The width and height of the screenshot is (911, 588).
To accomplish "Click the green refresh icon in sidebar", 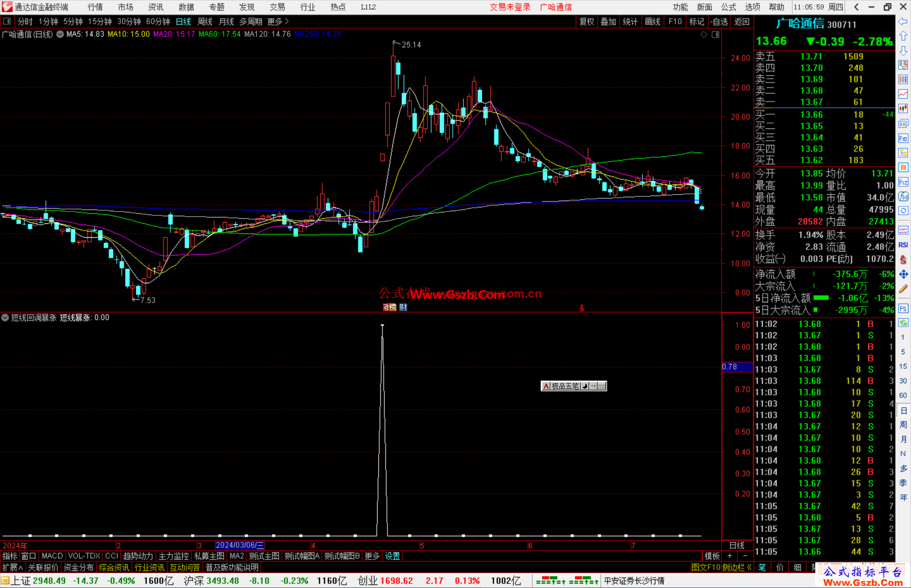I will pos(903,323).
